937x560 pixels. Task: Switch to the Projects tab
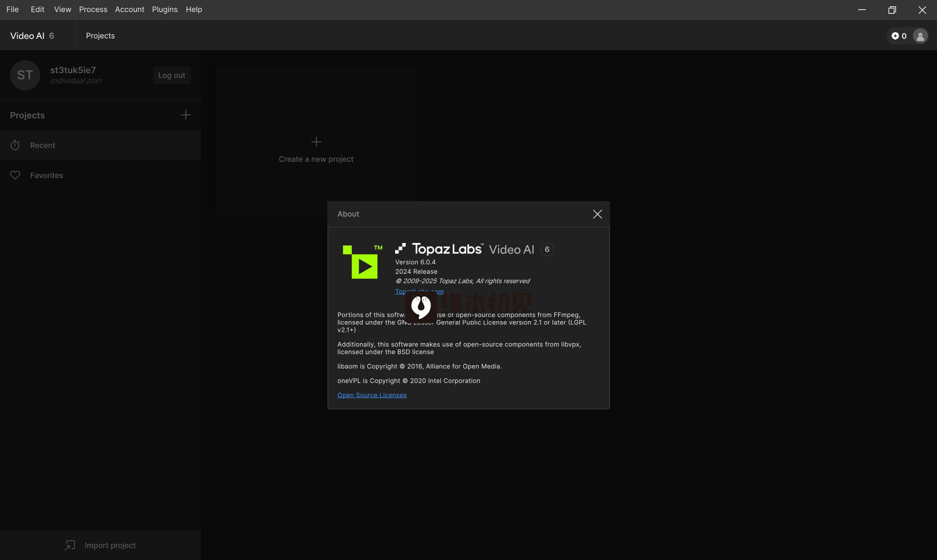coord(100,36)
